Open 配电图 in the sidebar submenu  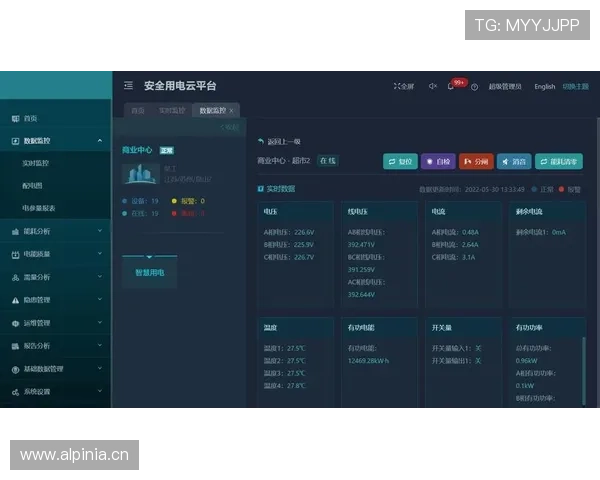[32, 186]
